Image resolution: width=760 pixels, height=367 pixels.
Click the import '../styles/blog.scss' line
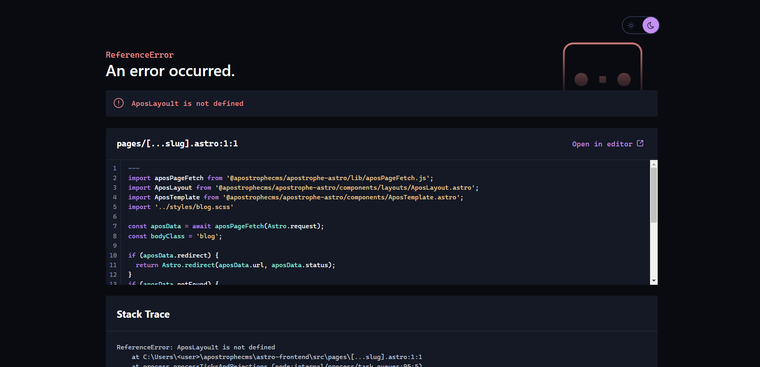click(x=181, y=207)
